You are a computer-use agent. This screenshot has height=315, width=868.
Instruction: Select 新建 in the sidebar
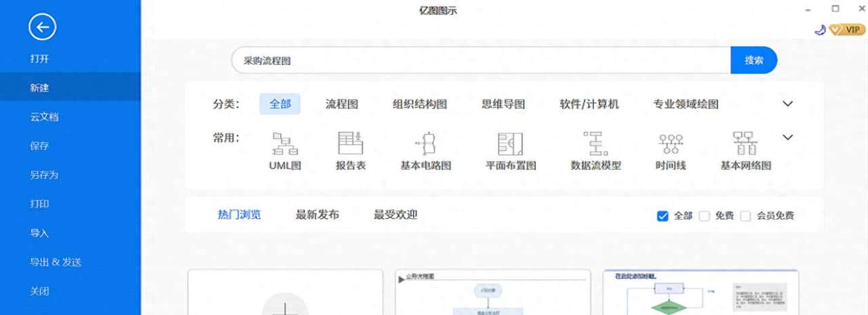coord(71,88)
